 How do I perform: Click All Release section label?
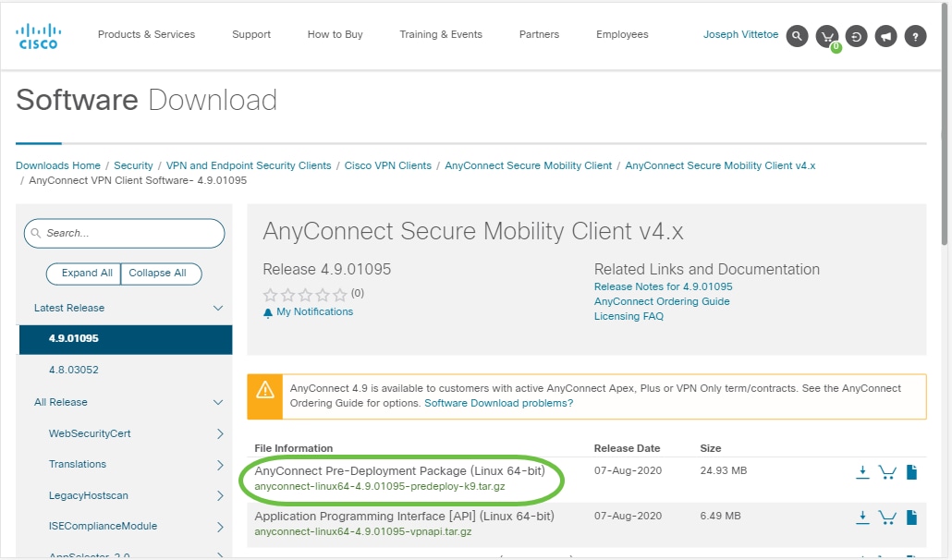(x=61, y=402)
